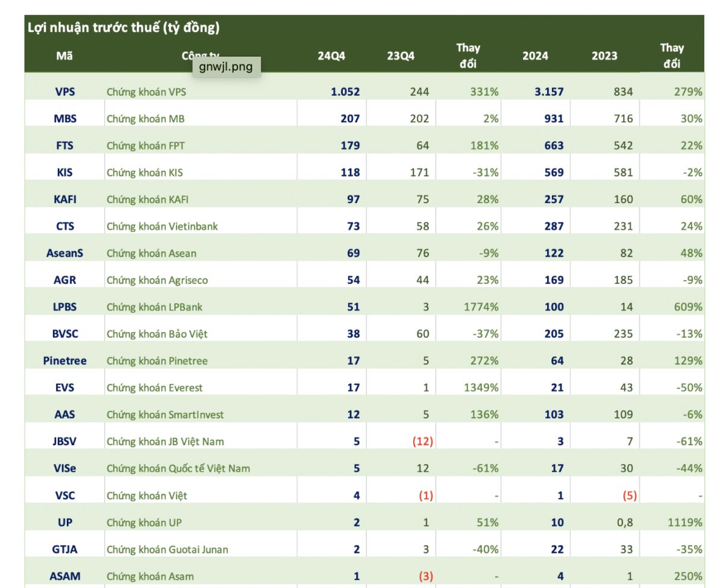The height and width of the screenshot is (588, 723).
Task: Click the 1774% change for LPBS
Action: 481,307
